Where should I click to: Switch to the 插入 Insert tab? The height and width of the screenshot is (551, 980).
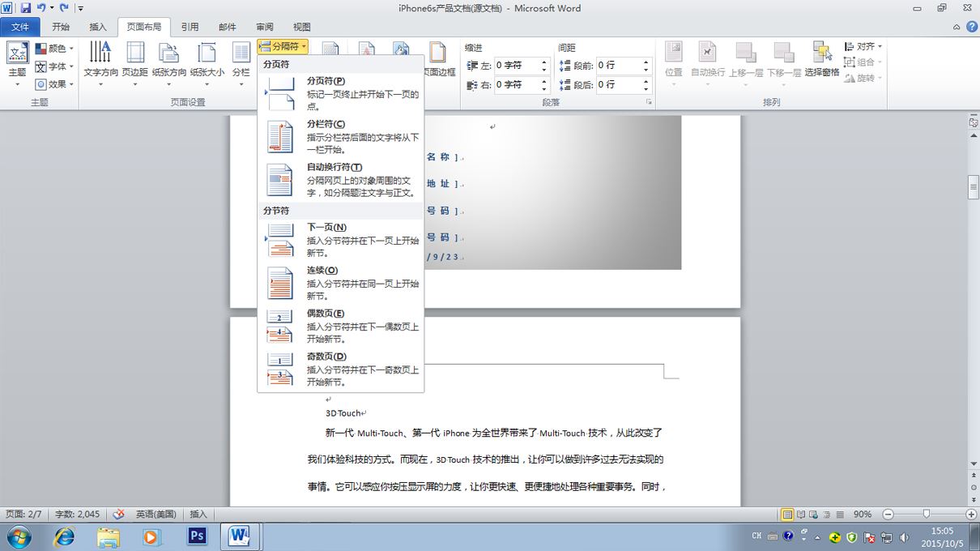tap(98, 27)
